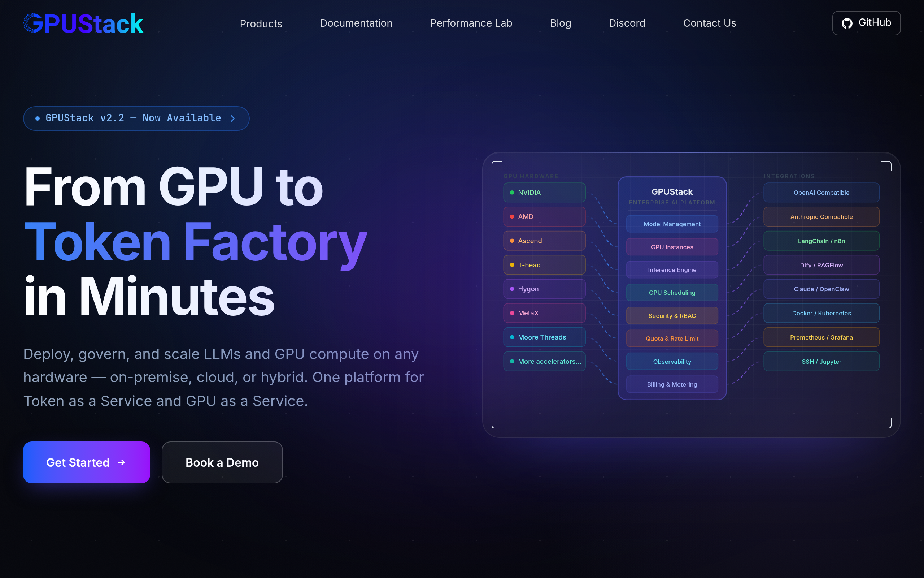Click Anthropic Compatible integration
Image resolution: width=924 pixels, height=578 pixels.
point(821,216)
